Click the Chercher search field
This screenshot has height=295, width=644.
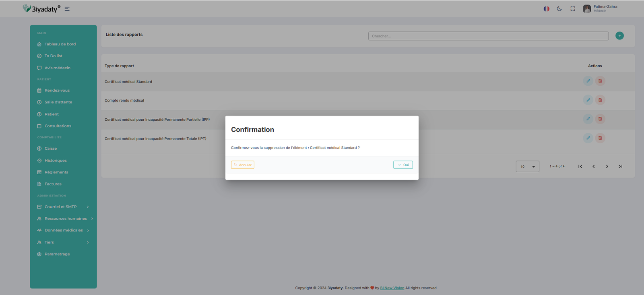[x=488, y=36]
